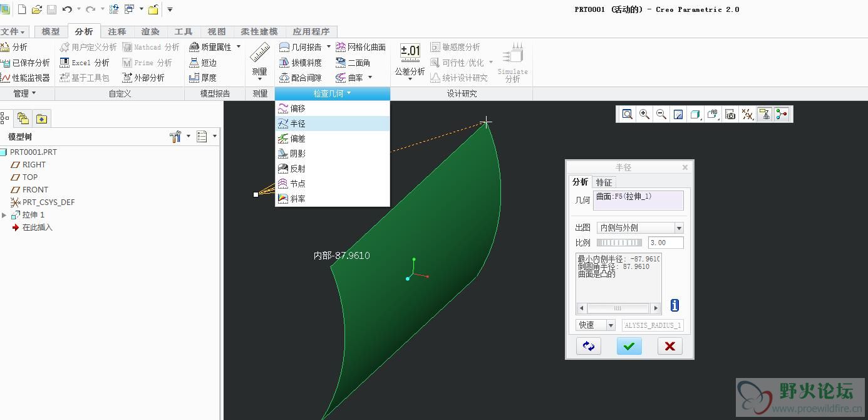Open Excel 分析 tool
Image resolution: width=868 pixels, height=420 pixels.
pyautogui.click(x=85, y=63)
